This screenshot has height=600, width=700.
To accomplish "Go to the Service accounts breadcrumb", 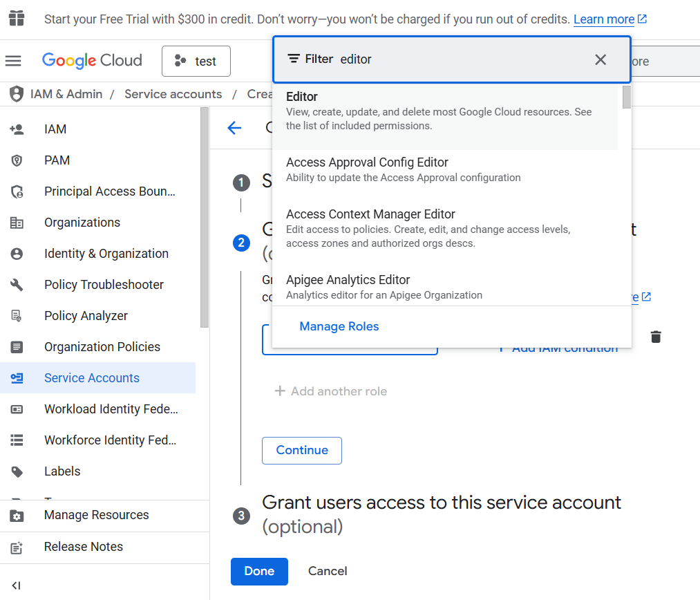I will pyautogui.click(x=173, y=94).
